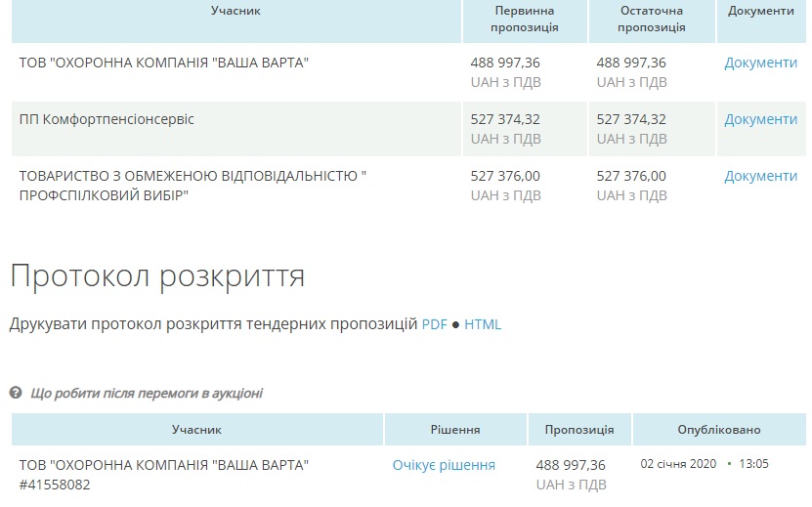Click the publication date 02 січня 2020
Viewport: 812px width, 507px height.
click(x=678, y=463)
